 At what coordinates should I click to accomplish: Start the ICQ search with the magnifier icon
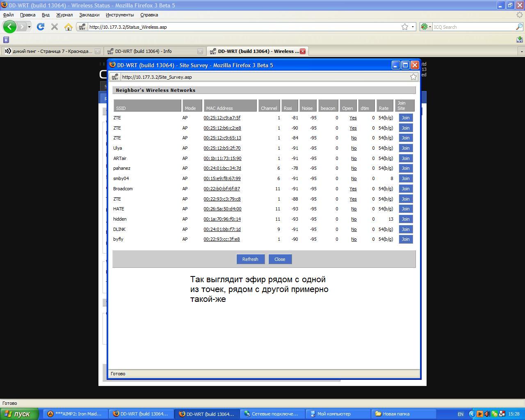pyautogui.click(x=519, y=27)
